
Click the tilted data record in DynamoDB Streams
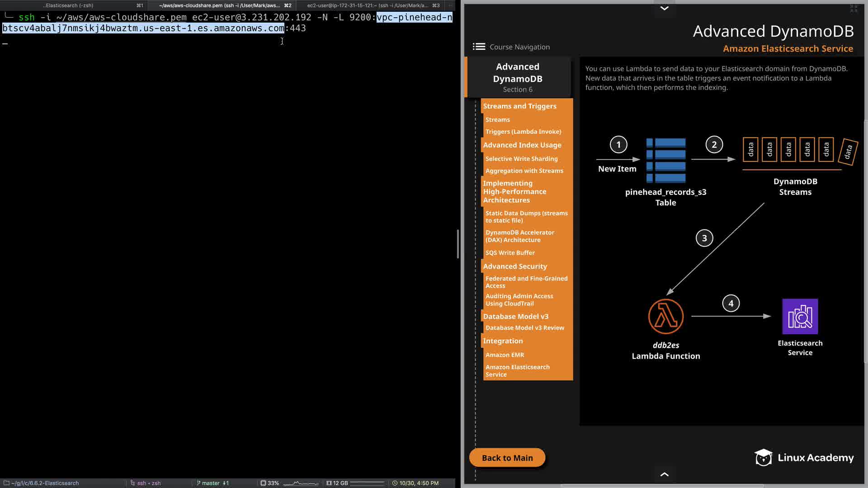click(x=848, y=151)
